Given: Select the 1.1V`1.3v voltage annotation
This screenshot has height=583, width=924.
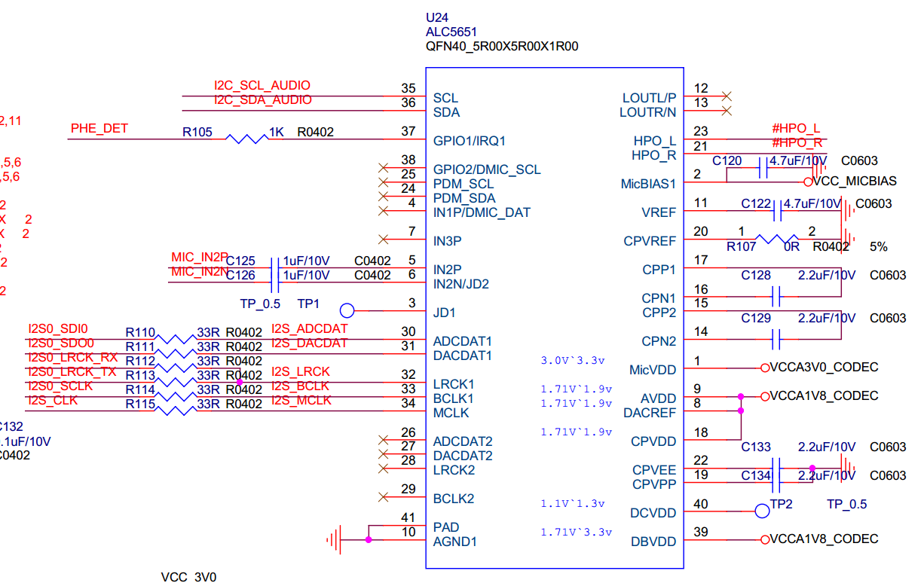Looking at the screenshot, I should tap(573, 504).
